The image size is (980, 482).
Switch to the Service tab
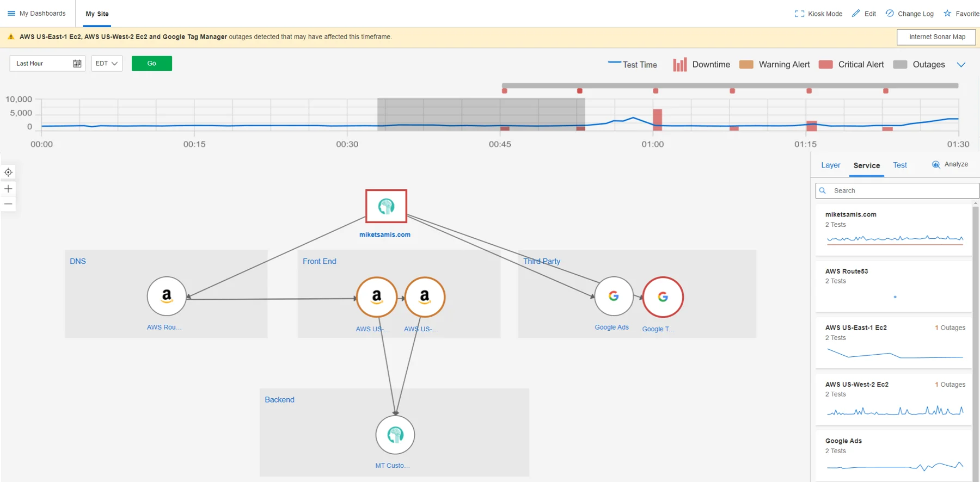tap(867, 165)
